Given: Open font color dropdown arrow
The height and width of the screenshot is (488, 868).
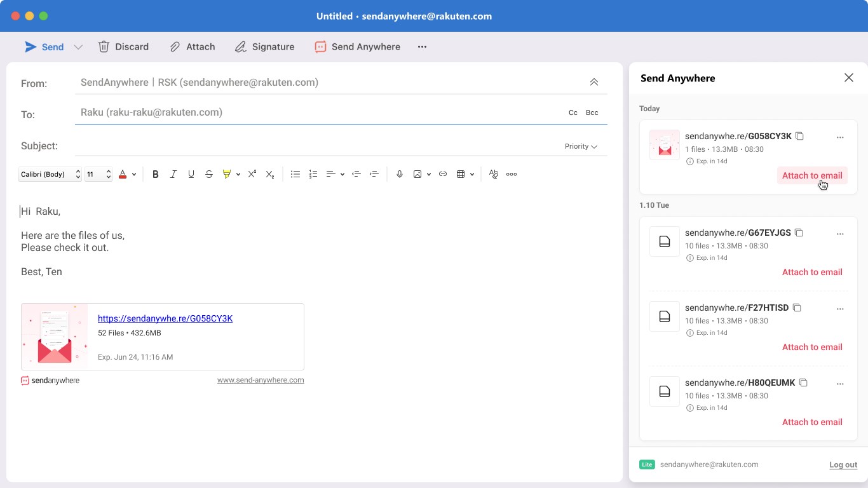Looking at the screenshot, I should (x=134, y=174).
